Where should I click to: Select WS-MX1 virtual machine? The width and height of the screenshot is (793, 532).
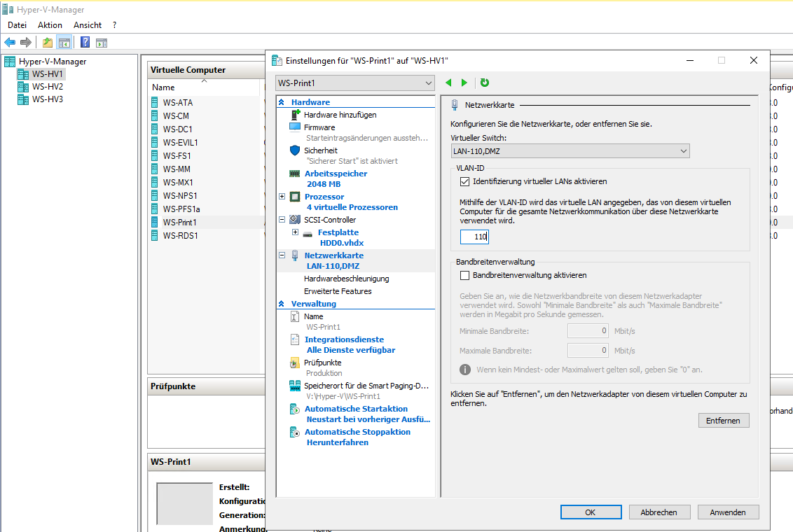(x=177, y=183)
